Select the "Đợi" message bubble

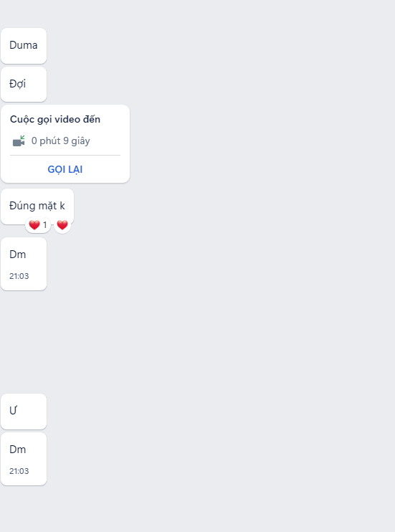pyautogui.click(x=24, y=84)
